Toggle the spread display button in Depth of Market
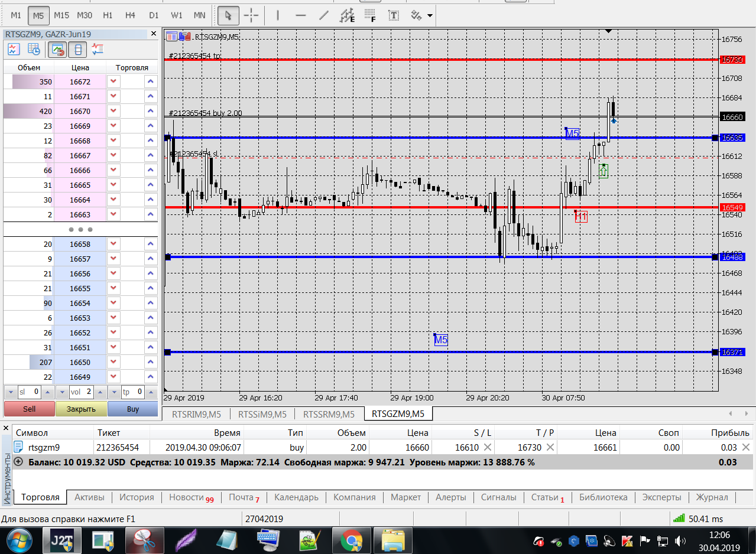The width and height of the screenshot is (756, 554). pos(78,50)
